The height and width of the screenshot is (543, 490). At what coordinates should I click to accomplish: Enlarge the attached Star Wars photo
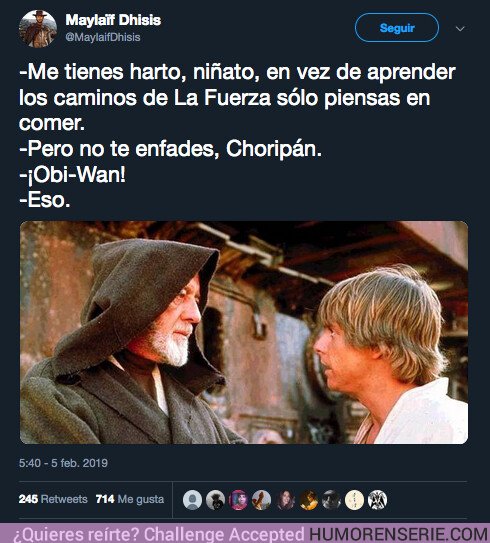pyautogui.click(x=244, y=332)
